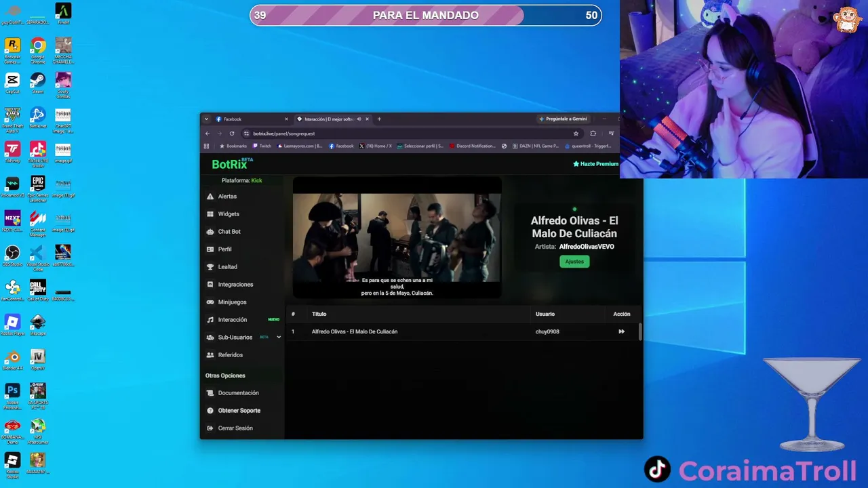868x488 pixels.
Task: Select the Blender 4.4 desktop icon
Action: coord(12,360)
